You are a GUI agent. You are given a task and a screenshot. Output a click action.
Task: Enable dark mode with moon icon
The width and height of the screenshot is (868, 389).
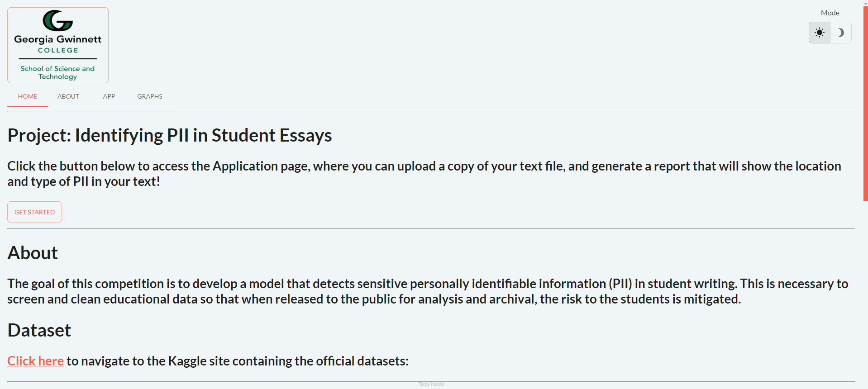[x=841, y=33]
